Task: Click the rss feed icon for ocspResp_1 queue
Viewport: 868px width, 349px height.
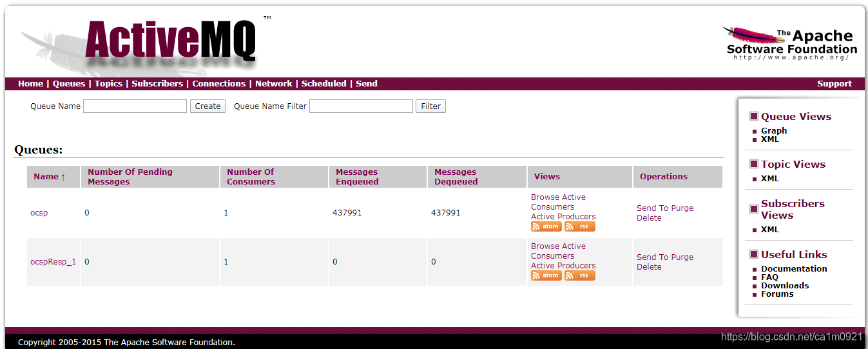Action: pos(579,275)
